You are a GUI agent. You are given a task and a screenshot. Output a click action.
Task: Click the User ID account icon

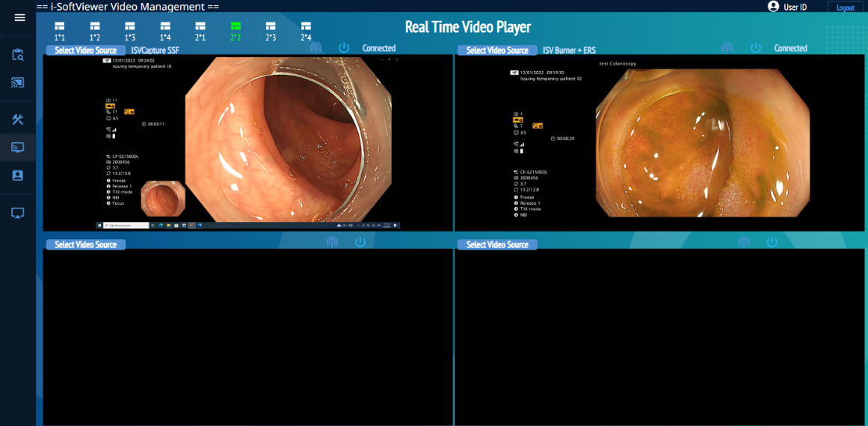tap(773, 7)
